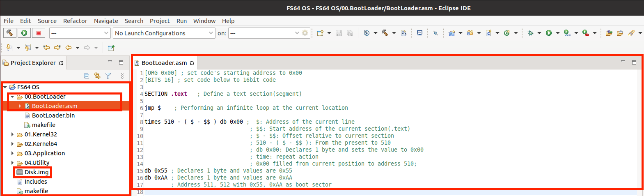Click the Debug bug icon
Screen dimensions: 644x196
pos(530,33)
